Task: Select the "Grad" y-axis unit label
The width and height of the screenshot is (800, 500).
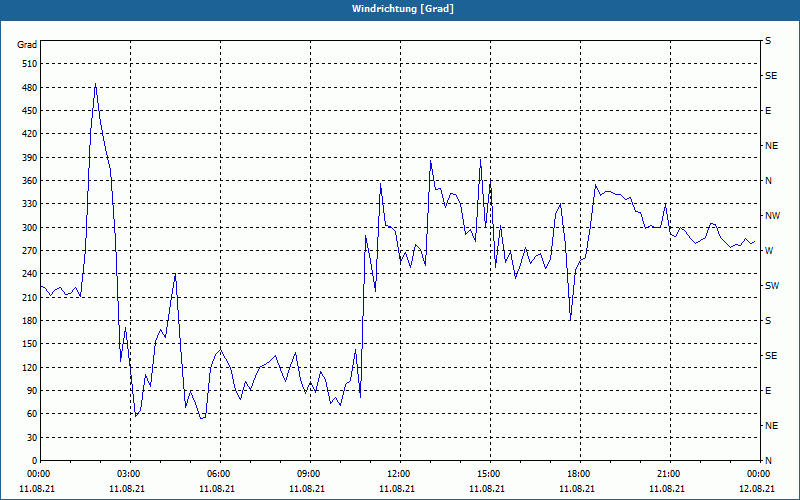Action: tap(27, 45)
